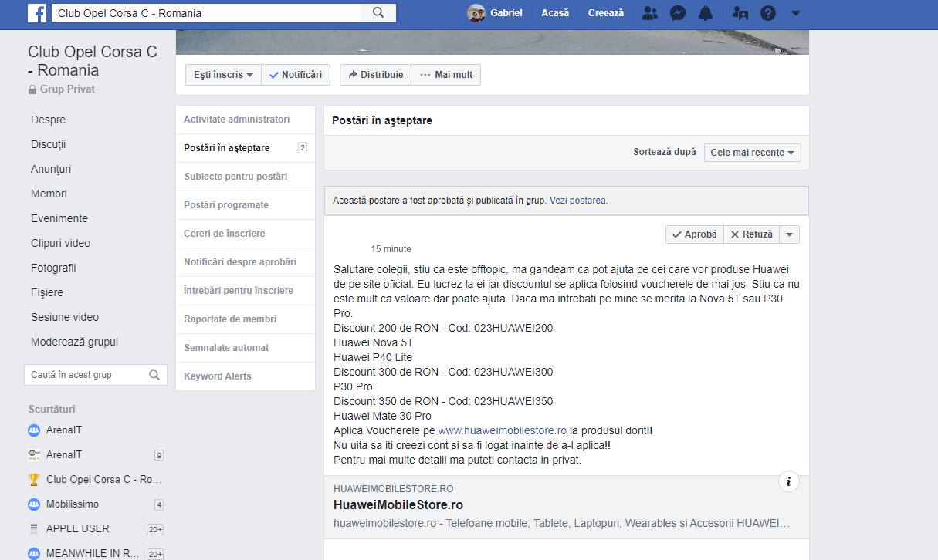Select Keyword Alerts tab

coord(246,376)
